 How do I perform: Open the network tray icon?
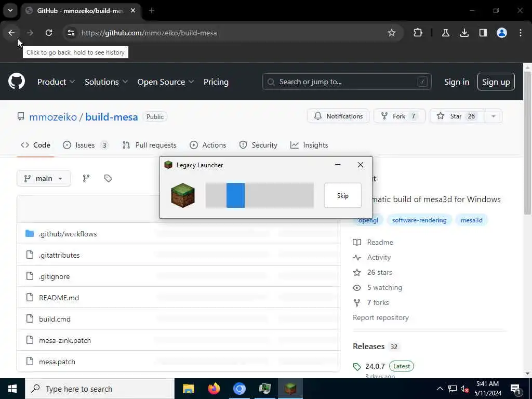(x=453, y=389)
